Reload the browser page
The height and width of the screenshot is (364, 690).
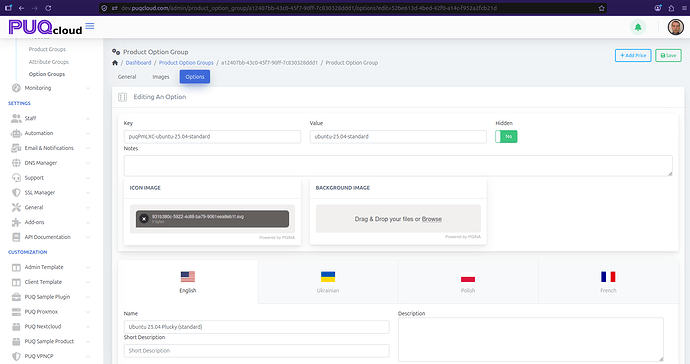tap(48, 8)
